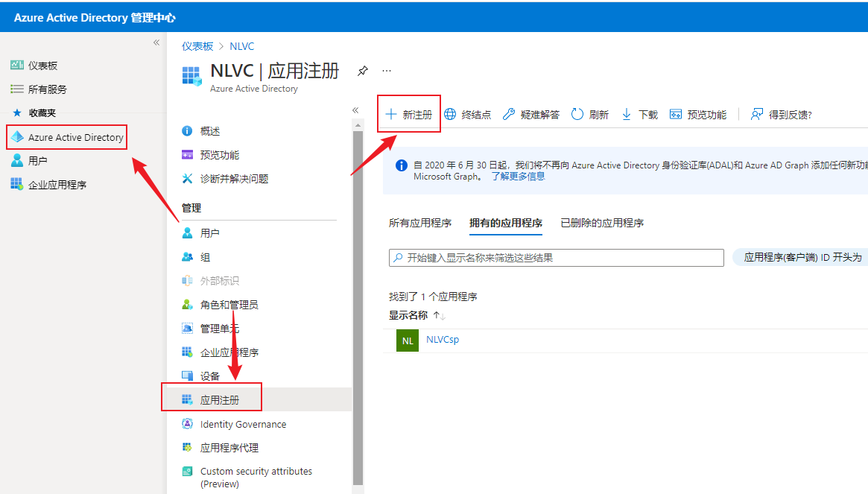Image resolution: width=868 pixels, height=494 pixels.
Task: Open 所有服务 all services list
Action: 39,89
